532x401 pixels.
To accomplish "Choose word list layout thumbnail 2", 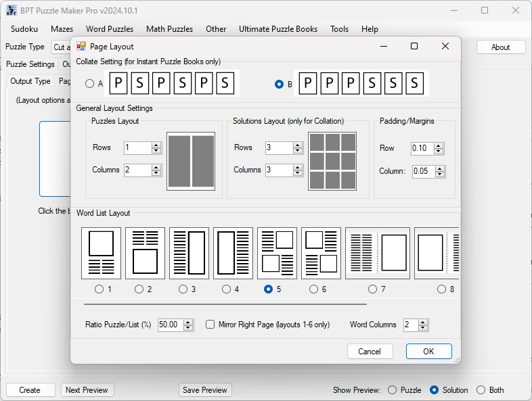I will coord(145,253).
